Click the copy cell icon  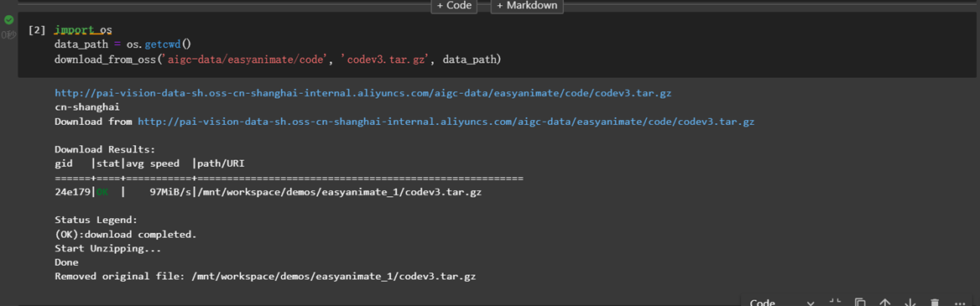pos(860,303)
